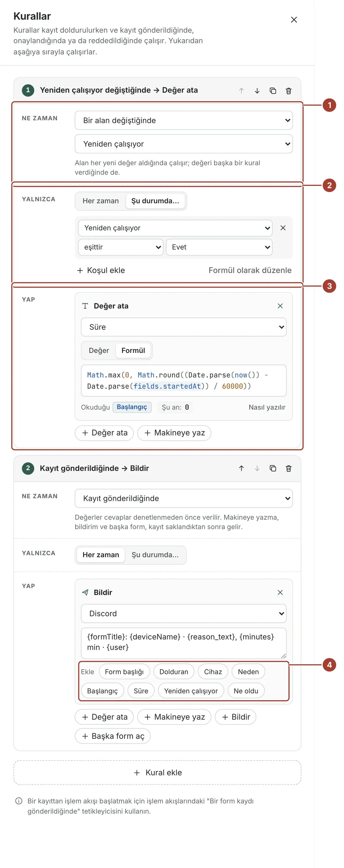Open the condition field dropdown 'Yeniden çalışıyor'
The image size is (344, 868).
pyautogui.click(x=175, y=228)
